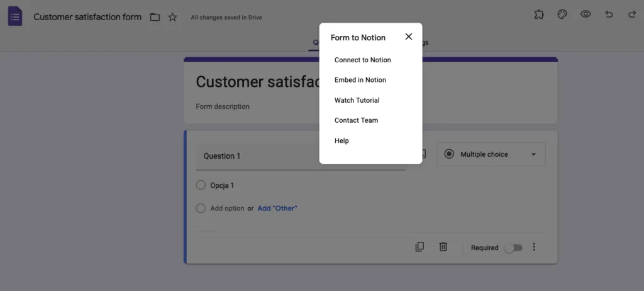Image resolution: width=644 pixels, height=291 pixels.
Task: Choose Embed in Notion menu item
Action: [x=360, y=80]
